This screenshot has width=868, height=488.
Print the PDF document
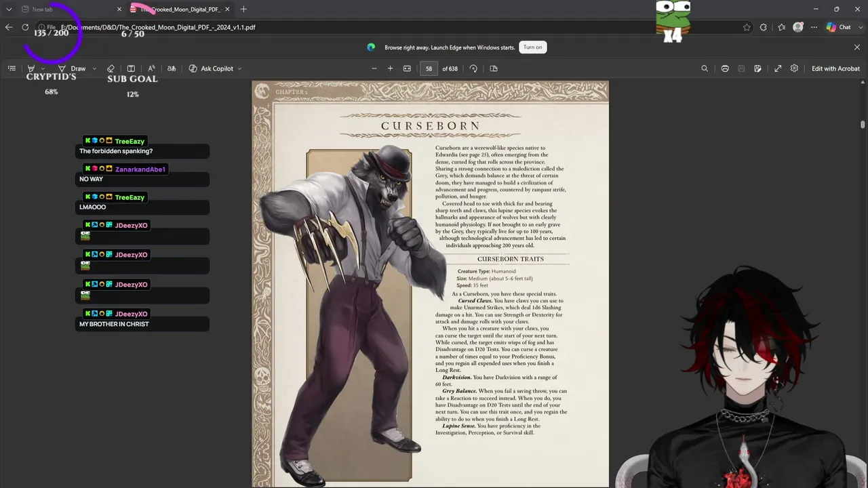tap(725, 68)
